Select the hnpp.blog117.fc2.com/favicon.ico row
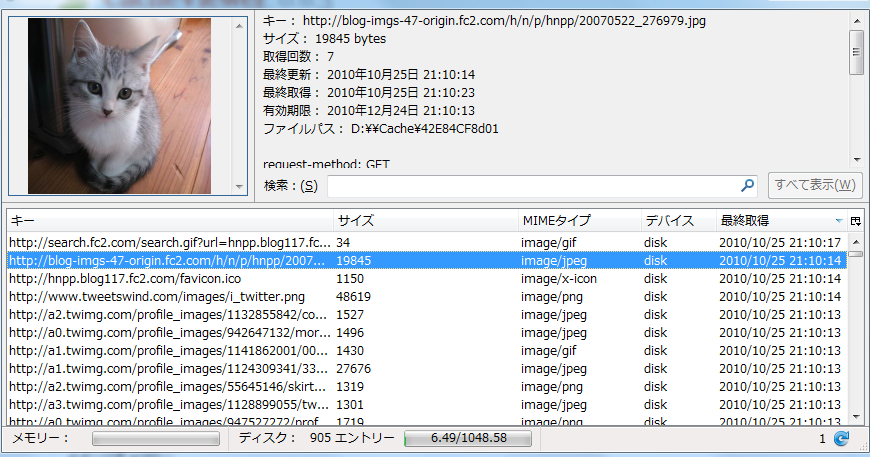The width and height of the screenshot is (870, 457). click(427, 278)
